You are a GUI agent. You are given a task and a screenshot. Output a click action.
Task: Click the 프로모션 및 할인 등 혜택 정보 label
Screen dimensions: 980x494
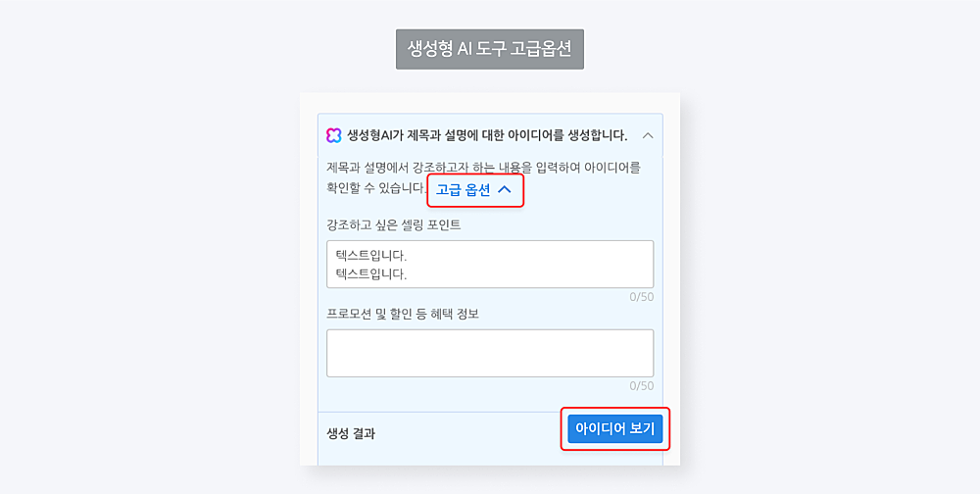(403, 314)
